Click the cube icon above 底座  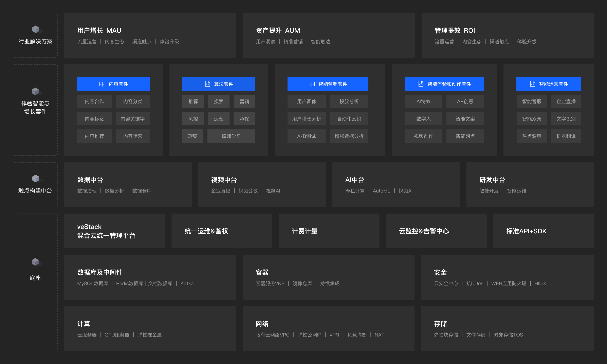pyautogui.click(x=36, y=262)
